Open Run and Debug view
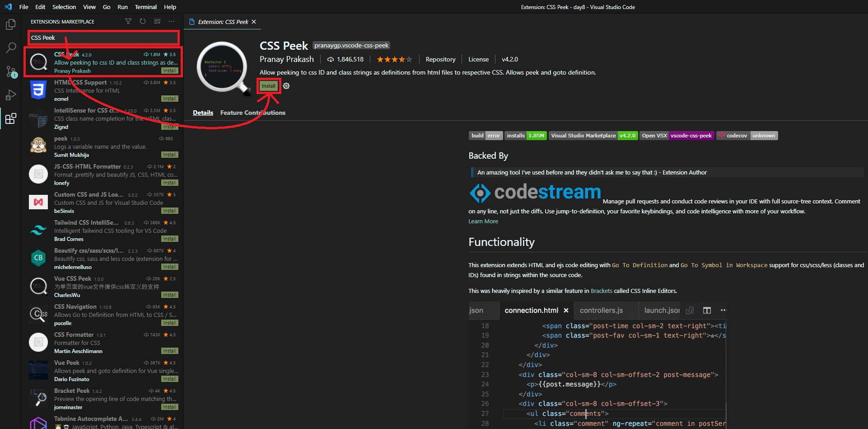Image resolution: width=868 pixels, height=429 pixels. point(10,95)
